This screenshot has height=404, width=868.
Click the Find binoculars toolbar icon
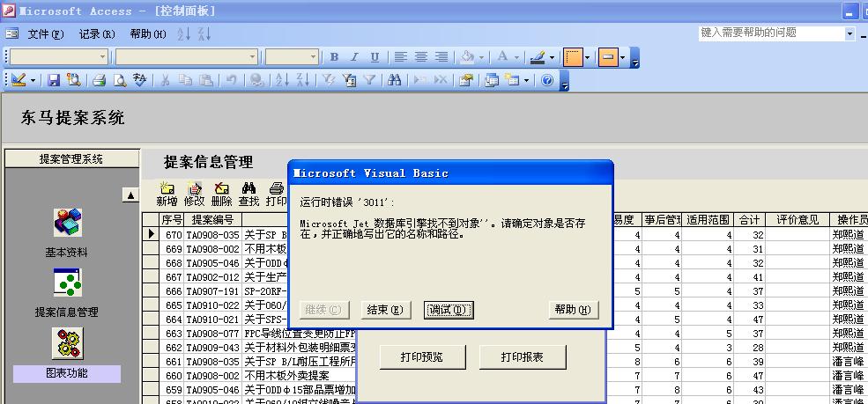394,81
